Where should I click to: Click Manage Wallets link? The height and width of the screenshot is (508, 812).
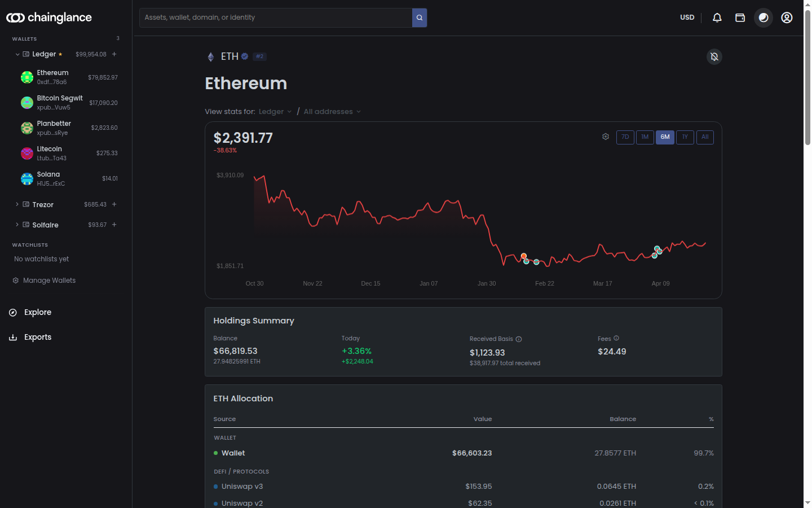(49, 281)
